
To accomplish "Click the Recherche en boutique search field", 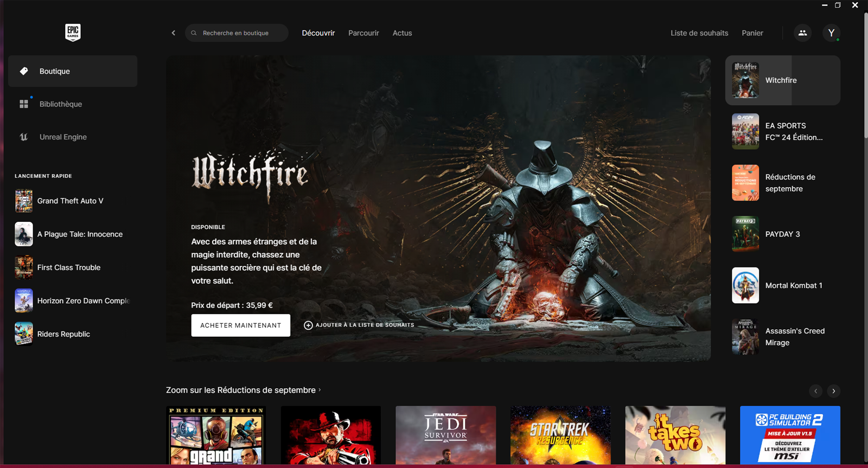I will click(x=237, y=33).
